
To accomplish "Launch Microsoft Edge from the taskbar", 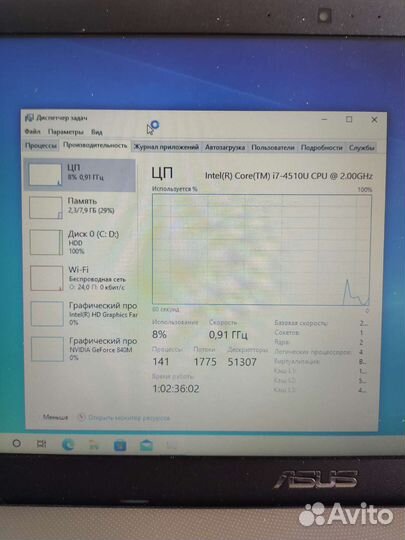I will click(x=68, y=445).
